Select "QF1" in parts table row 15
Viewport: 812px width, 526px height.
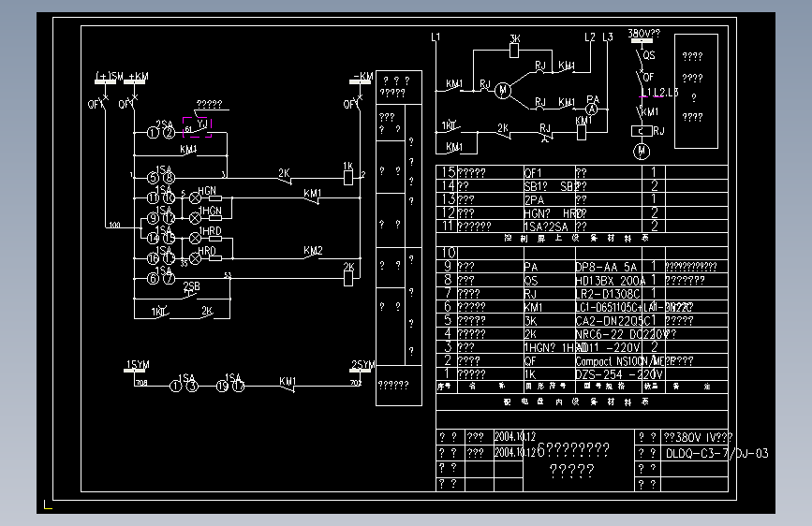click(x=533, y=173)
